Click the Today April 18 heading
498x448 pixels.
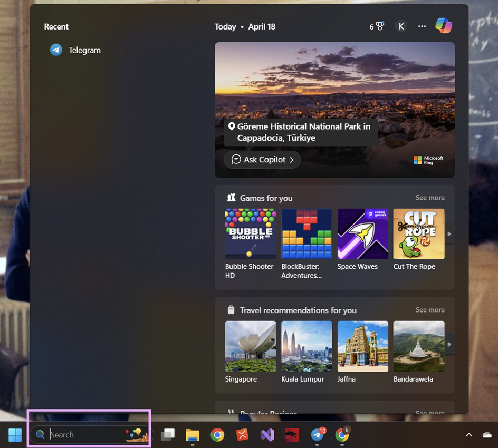tap(245, 27)
